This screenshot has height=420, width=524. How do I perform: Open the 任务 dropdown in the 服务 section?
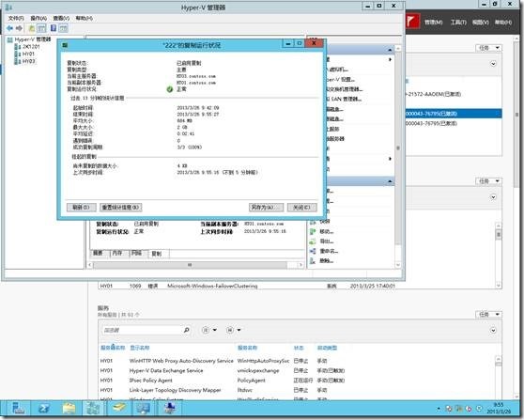[x=488, y=315]
